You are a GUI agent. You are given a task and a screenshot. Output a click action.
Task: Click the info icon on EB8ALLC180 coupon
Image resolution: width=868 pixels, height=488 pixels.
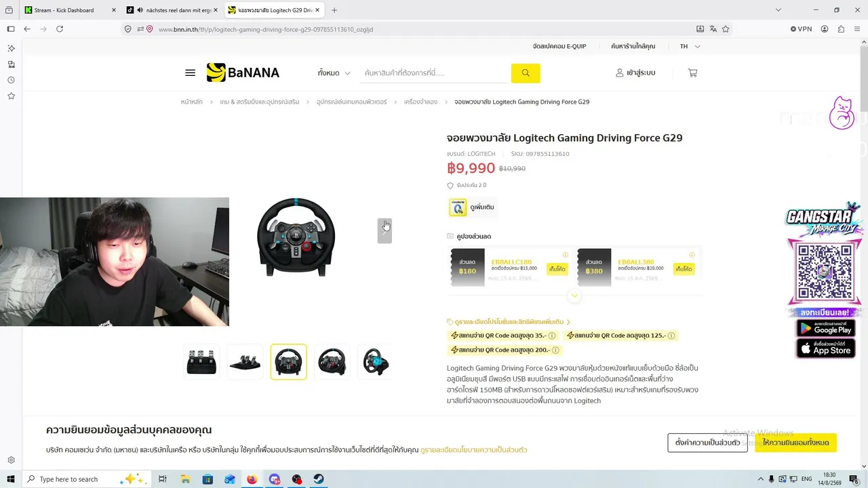[x=566, y=256]
